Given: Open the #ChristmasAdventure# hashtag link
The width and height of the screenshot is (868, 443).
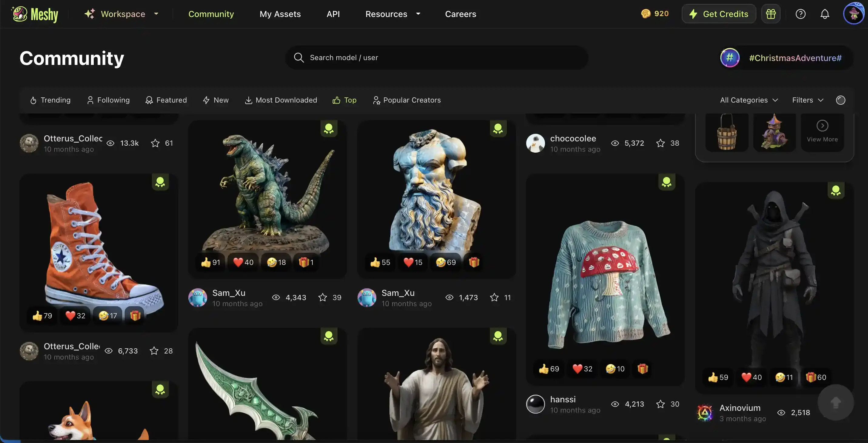Looking at the screenshot, I should tap(795, 58).
